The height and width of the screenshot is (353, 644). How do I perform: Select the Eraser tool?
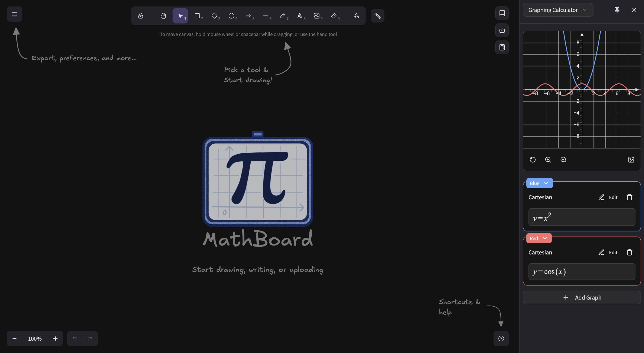(x=334, y=16)
